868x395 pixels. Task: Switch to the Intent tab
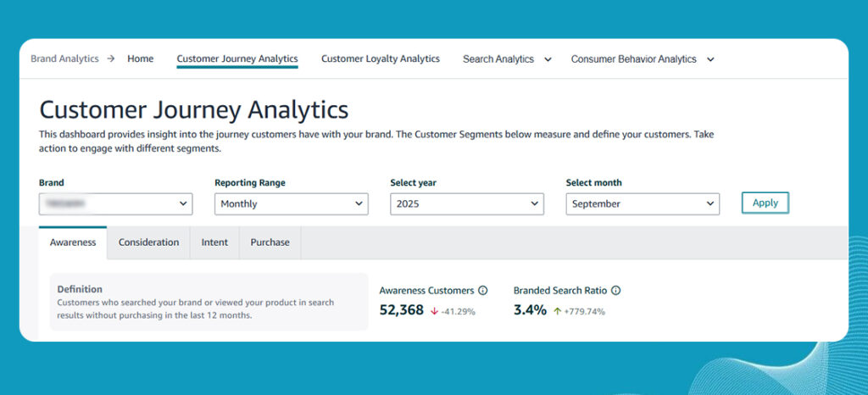pyautogui.click(x=214, y=242)
